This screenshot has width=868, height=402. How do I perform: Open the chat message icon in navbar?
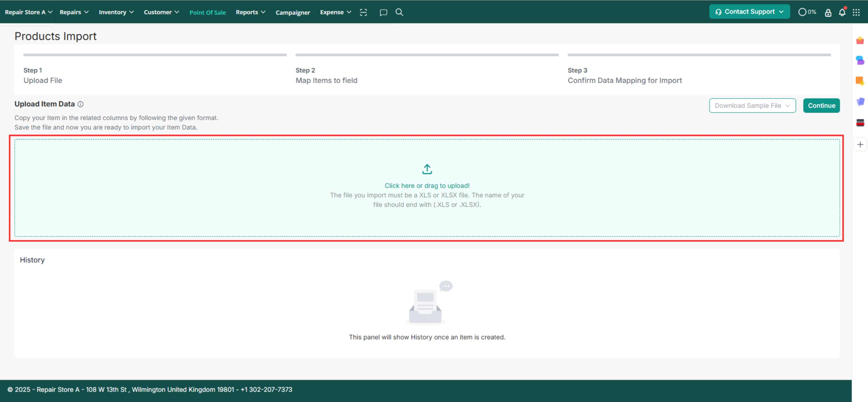tap(383, 12)
